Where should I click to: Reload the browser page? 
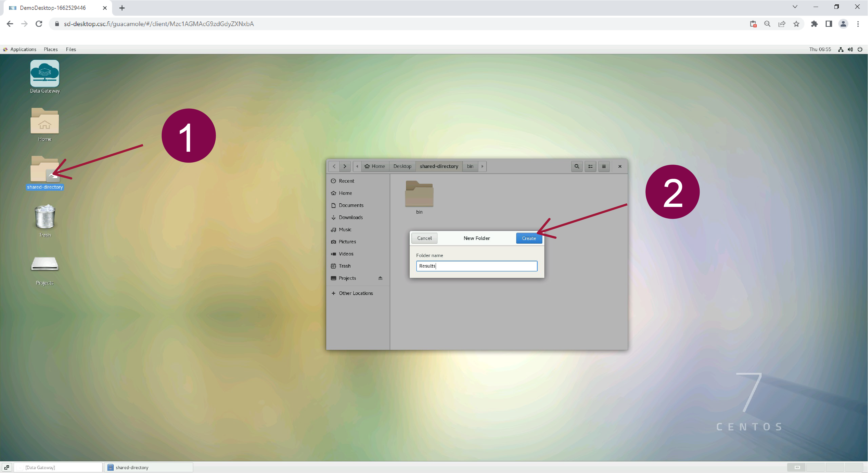click(39, 24)
